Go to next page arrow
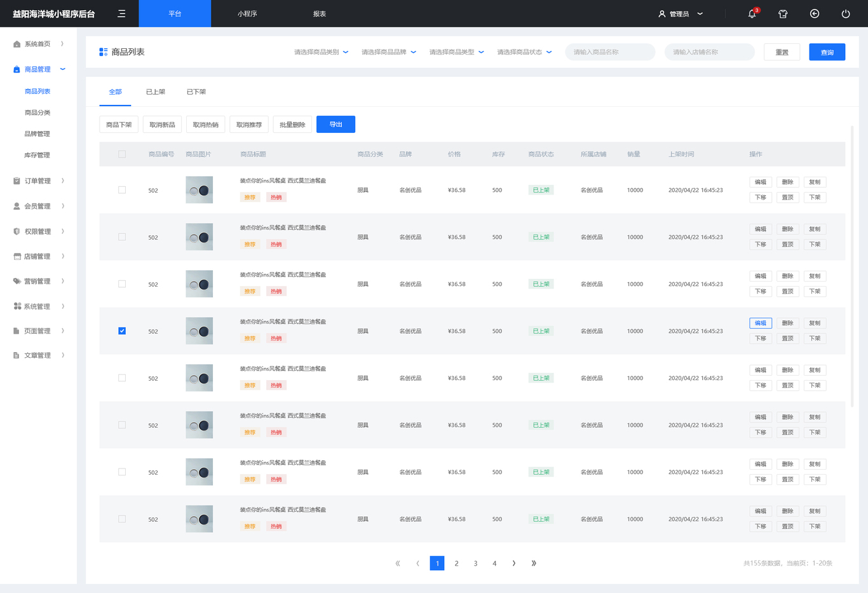The width and height of the screenshot is (868, 593). [514, 563]
